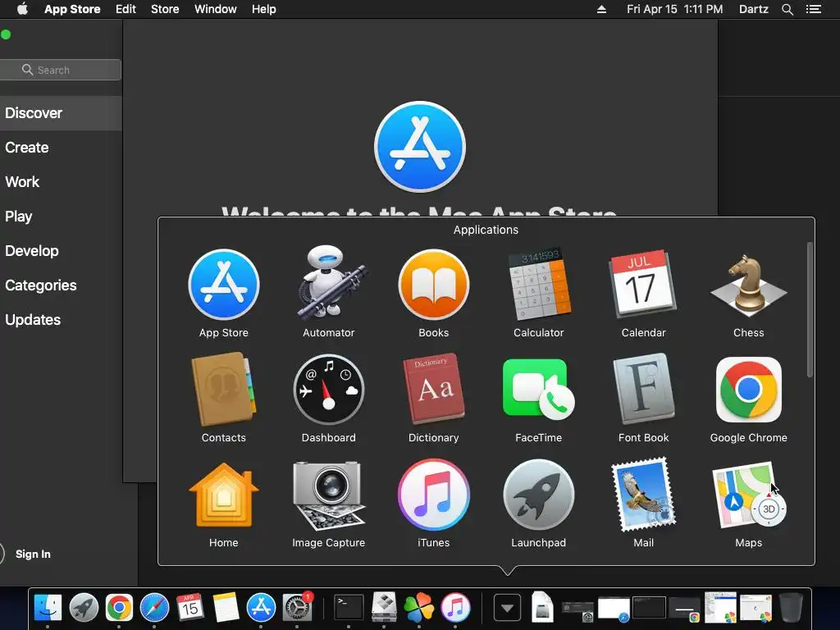Open the Help menu
This screenshot has height=630, width=840.
264,9
